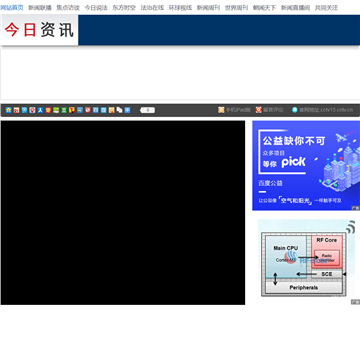
Task: Open the 公益缺你不可 Baidu charity banner
Action: coord(306,166)
